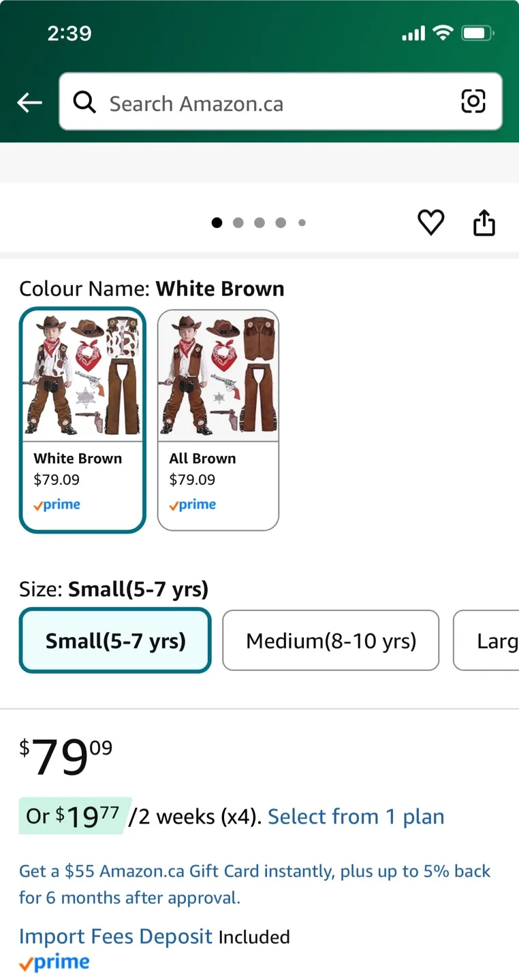The image size is (519, 980).
Task: Expand the Colour Name selection
Action: tap(151, 288)
